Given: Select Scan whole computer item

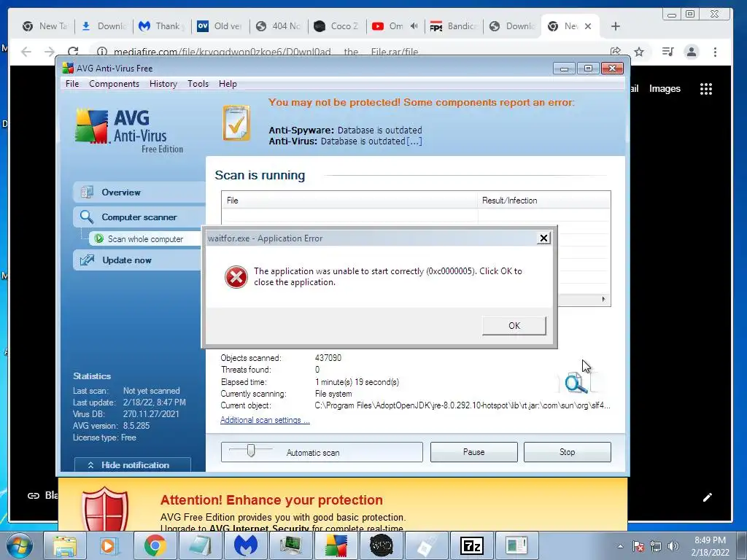Looking at the screenshot, I should pos(145,239).
